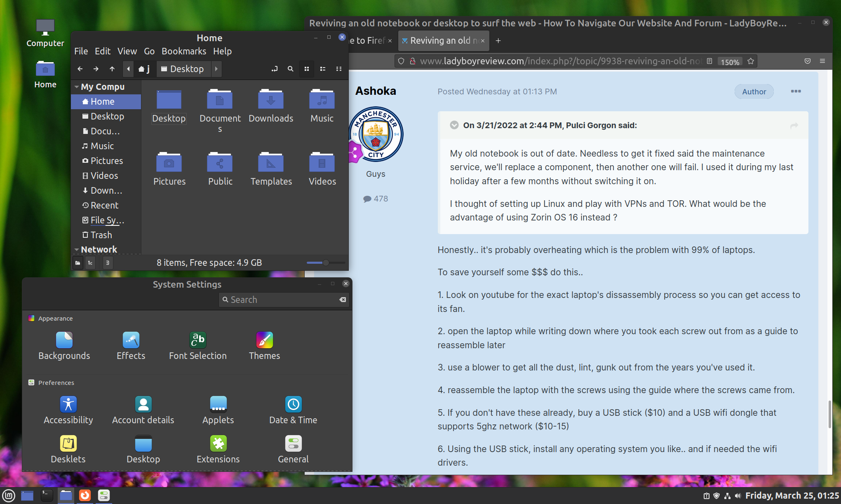Adjust the file manager zoom slider
This screenshot has width=841, height=504.
click(x=325, y=263)
